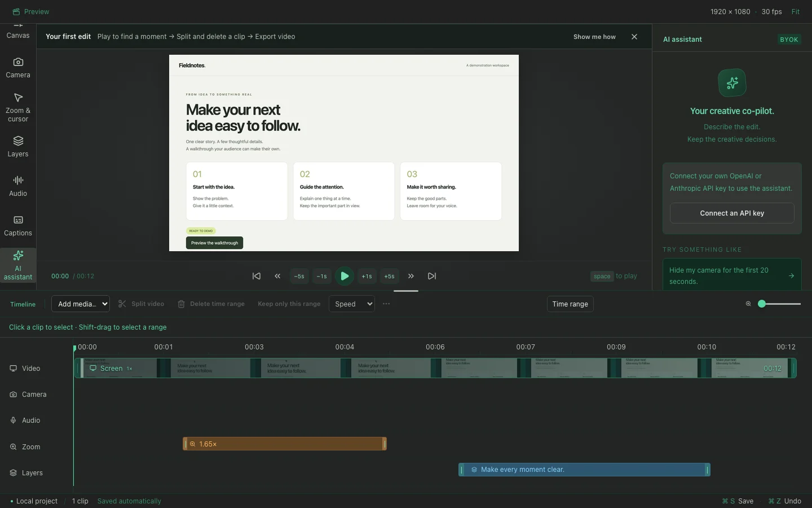Open the Layers sidebar panel
Image resolution: width=812 pixels, height=508 pixels.
(18, 147)
